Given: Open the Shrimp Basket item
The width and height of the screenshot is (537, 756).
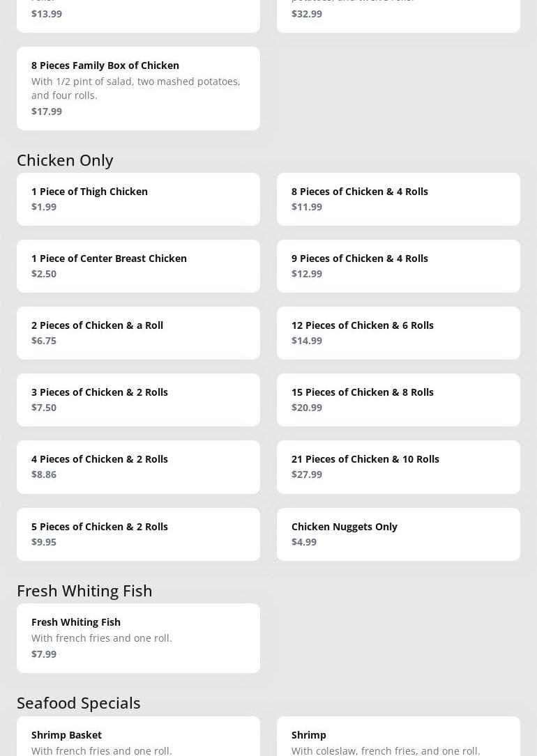Looking at the screenshot, I should [x=138, y=739].
